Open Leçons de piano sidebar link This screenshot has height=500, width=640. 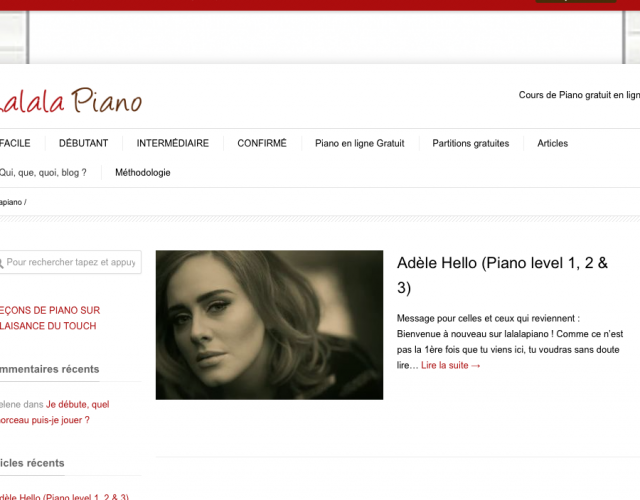coord(50,318)
